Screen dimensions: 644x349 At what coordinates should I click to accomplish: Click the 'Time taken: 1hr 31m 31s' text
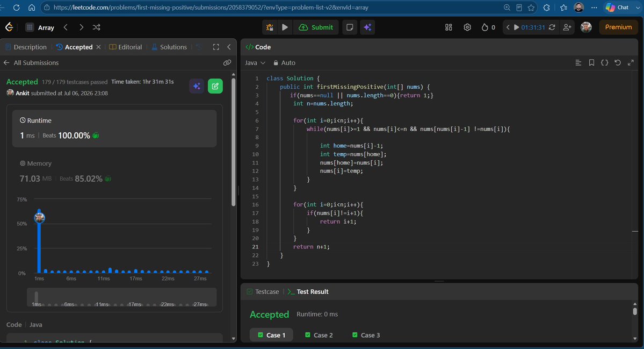(142, 82)
